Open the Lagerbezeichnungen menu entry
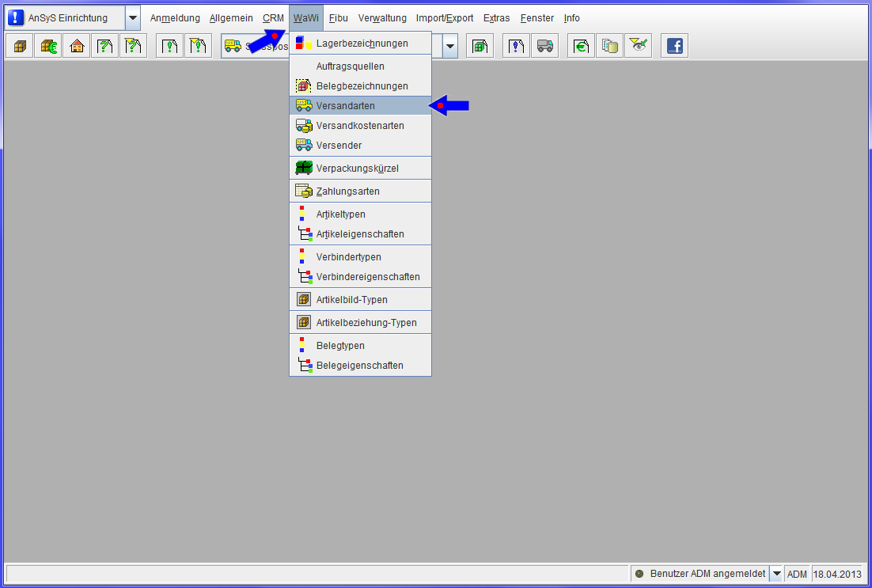Screen dimensions: 872x588 [362, 43]
